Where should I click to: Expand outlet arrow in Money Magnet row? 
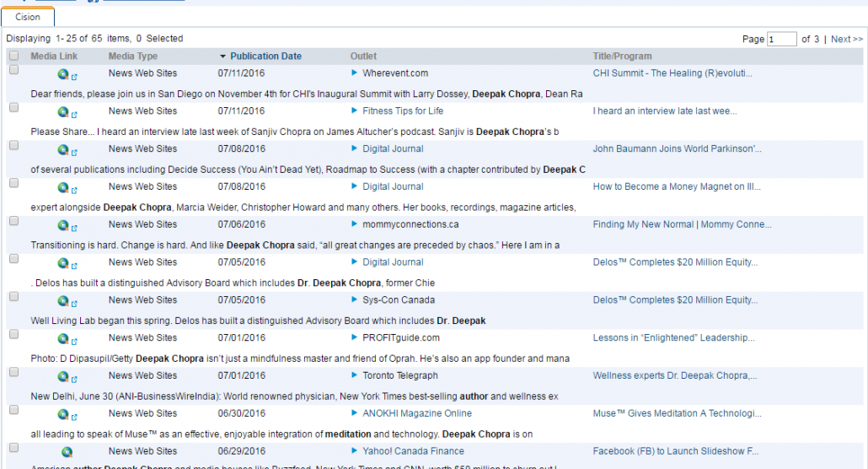click(354, 186)
